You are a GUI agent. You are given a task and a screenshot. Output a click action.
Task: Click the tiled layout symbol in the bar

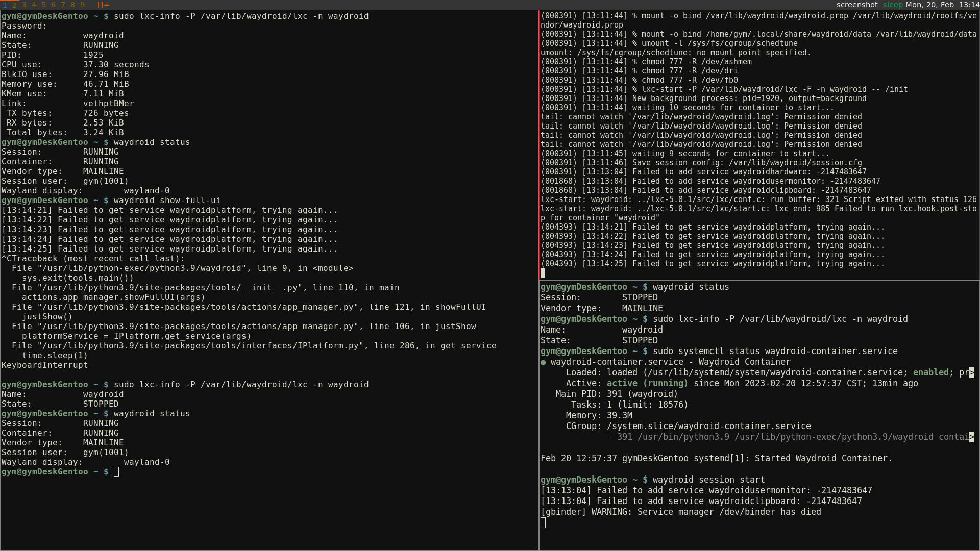tap(103, 5)
